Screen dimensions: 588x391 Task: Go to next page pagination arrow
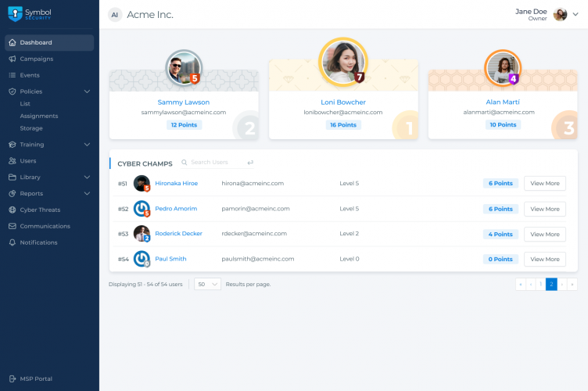[561, 284]
